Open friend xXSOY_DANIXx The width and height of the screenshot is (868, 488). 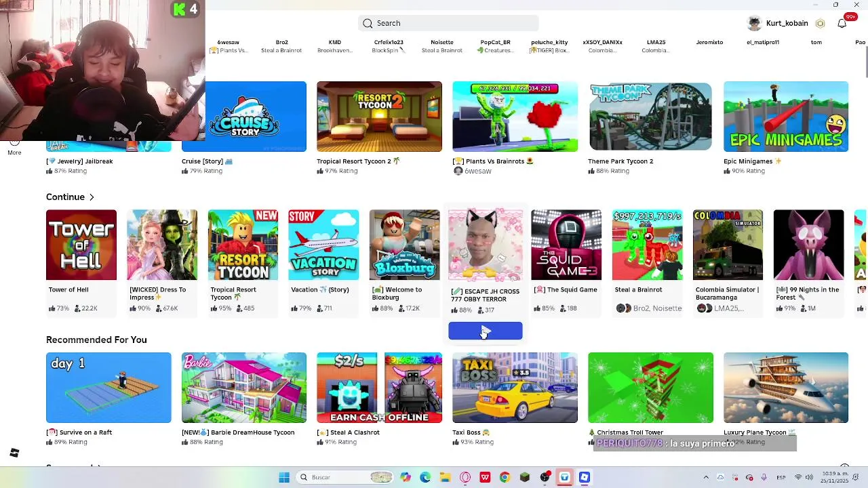602,46
